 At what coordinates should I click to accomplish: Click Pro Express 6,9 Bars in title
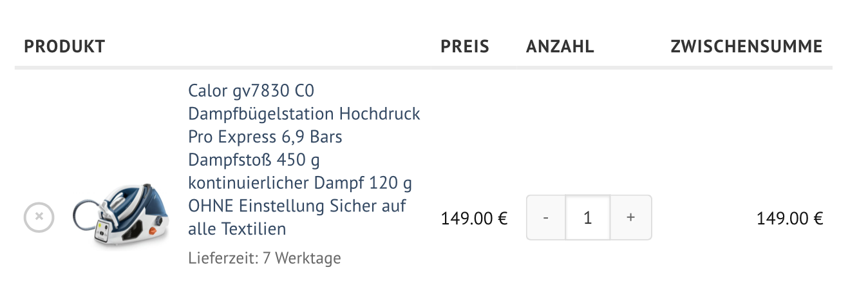tap(265, 137)
